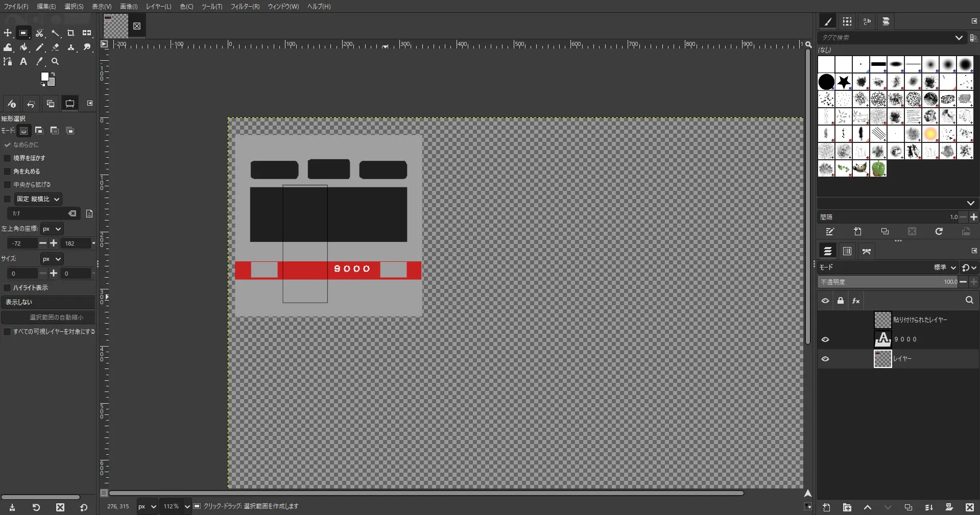Click the refresh brushes button
Screen dimensions: 980x515
tap(939, 231)
